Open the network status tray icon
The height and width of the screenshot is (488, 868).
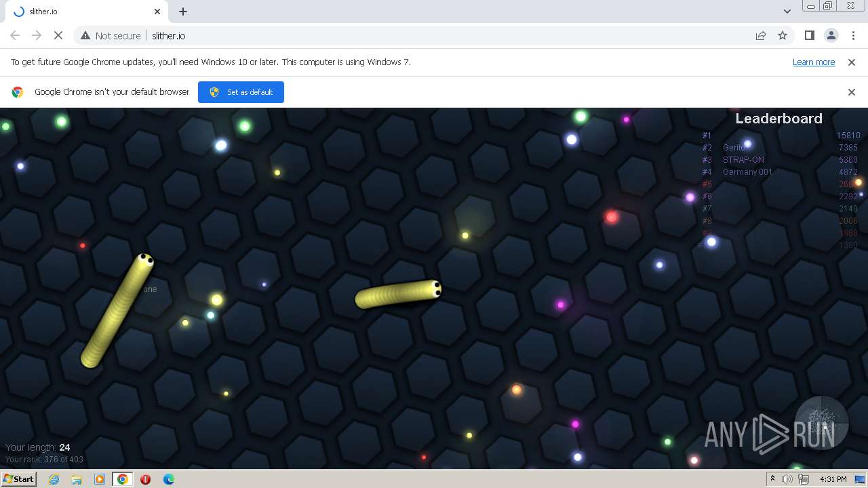click(x=804, y=479)
